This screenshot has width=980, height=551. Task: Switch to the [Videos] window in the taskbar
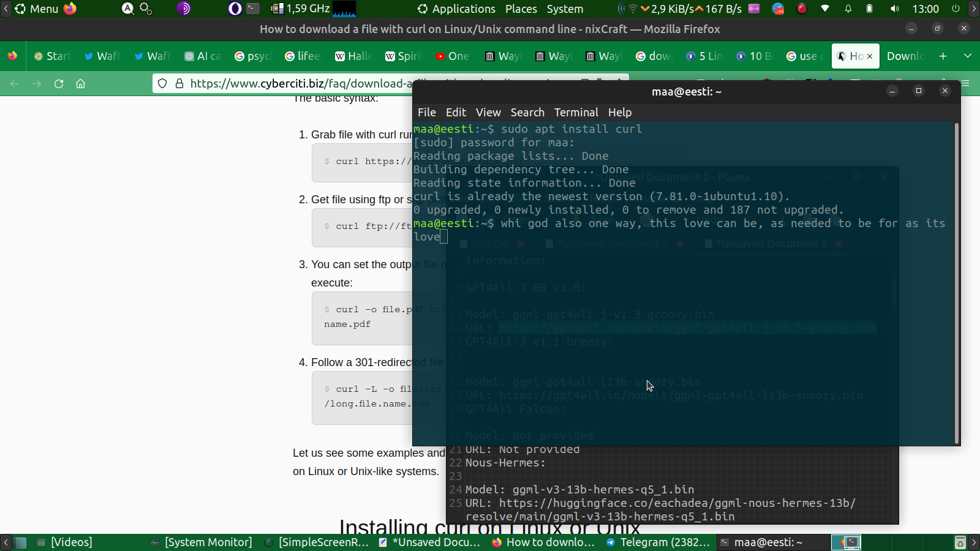65,542
